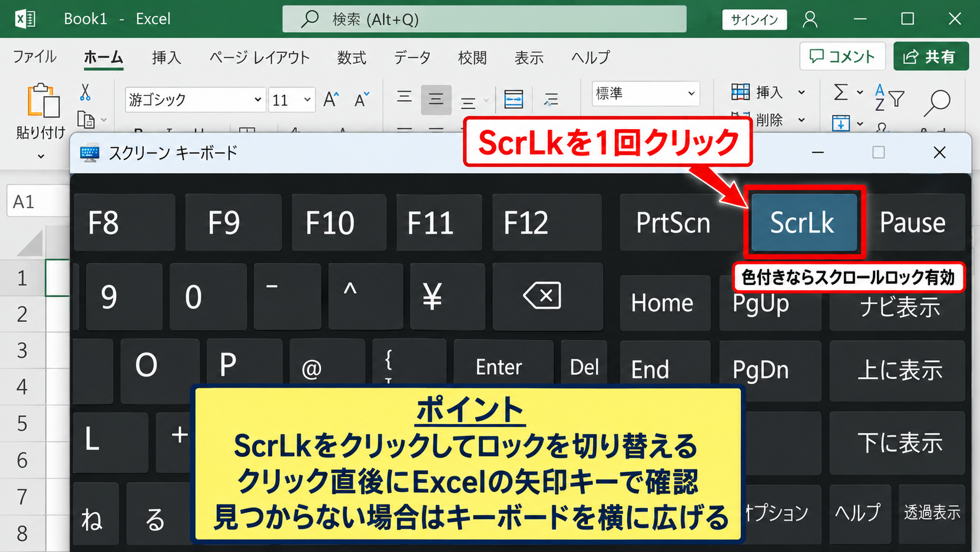Tap the yen symbol key

(447, 296)
